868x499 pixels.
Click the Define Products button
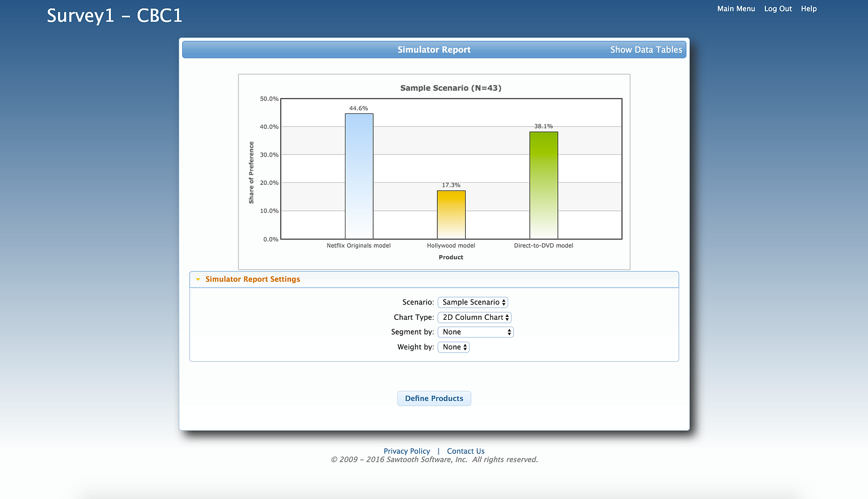(x=434, y=399)
